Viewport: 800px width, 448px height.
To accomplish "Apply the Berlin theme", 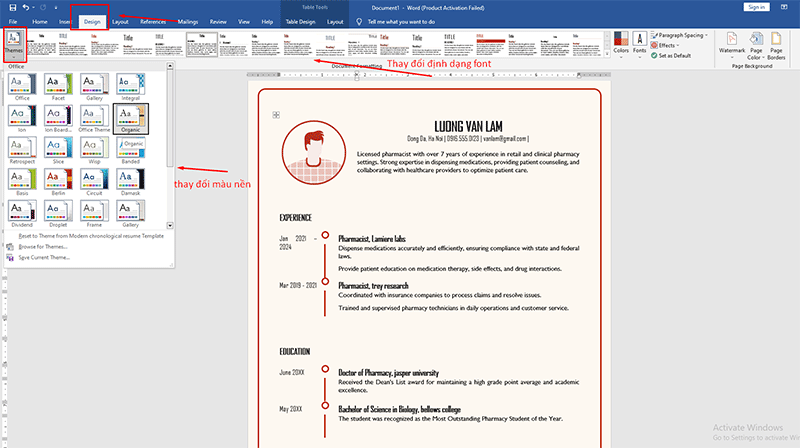I will (58, 182).
